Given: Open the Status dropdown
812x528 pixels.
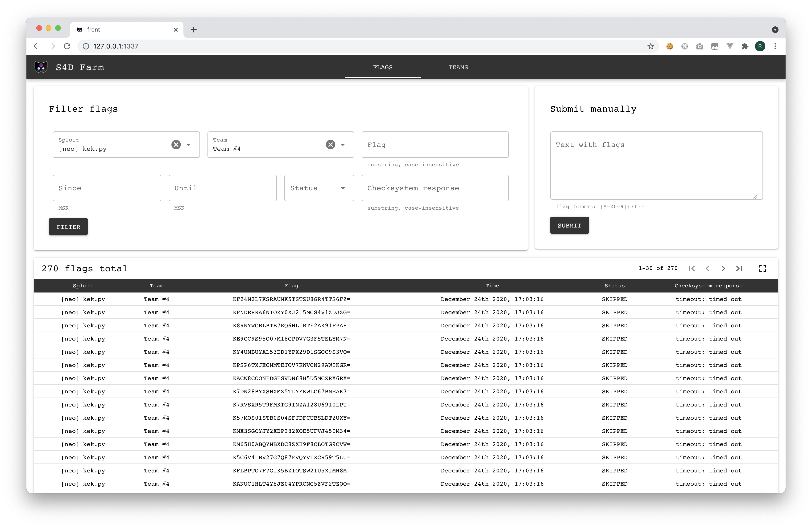Looking at the screenshot, I should click(319, 188).
